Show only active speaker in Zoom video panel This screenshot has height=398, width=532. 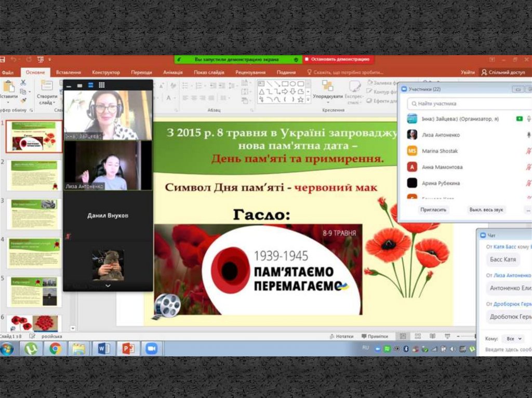coord(79,86)
